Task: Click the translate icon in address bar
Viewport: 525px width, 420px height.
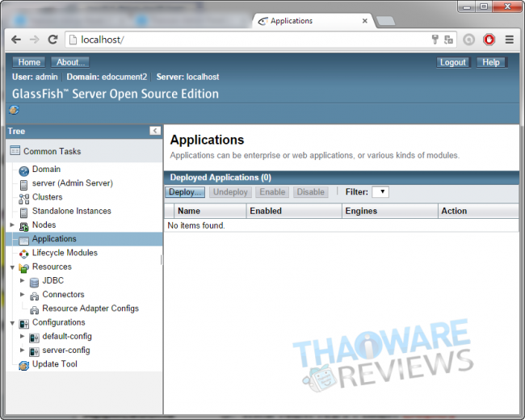Action: [448, 40]
